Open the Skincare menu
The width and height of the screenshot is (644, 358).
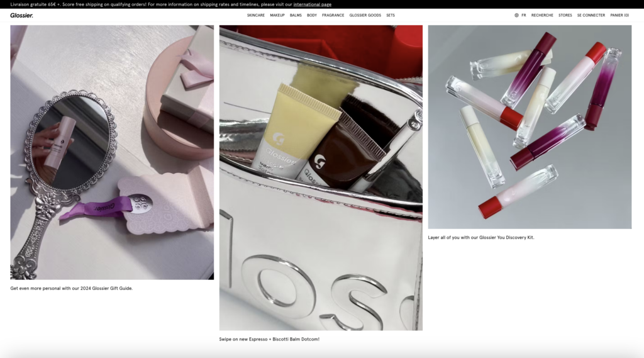click(x=255, y=15)
